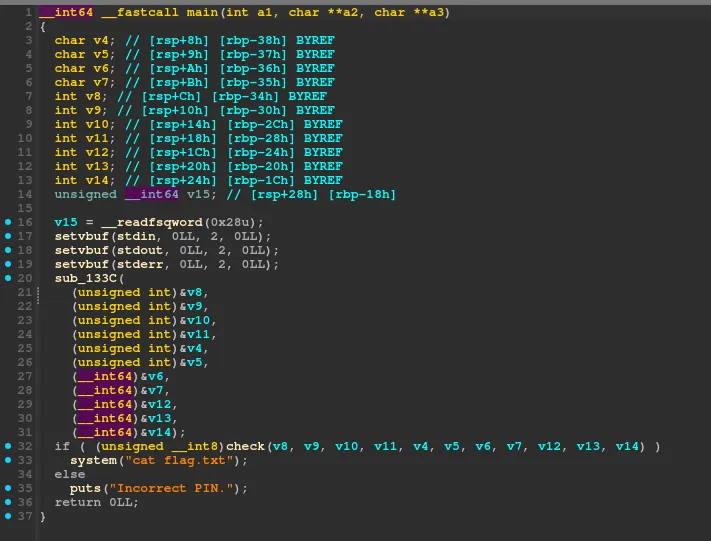Screen dimensions: 711x541
Task: Open the sub_133C function call
Action: coord(86,278)
